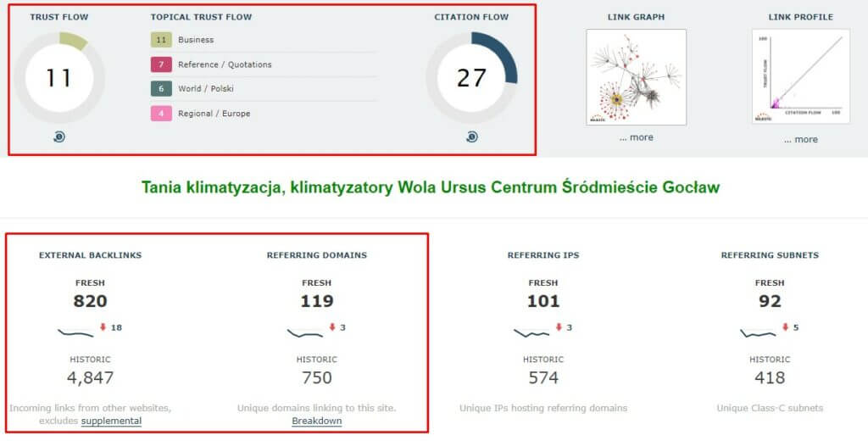Image resolution: width=868 pixels, height=441 pixels.
Task: Expand more under Link Profile
Action: click(x=800, y=139)
